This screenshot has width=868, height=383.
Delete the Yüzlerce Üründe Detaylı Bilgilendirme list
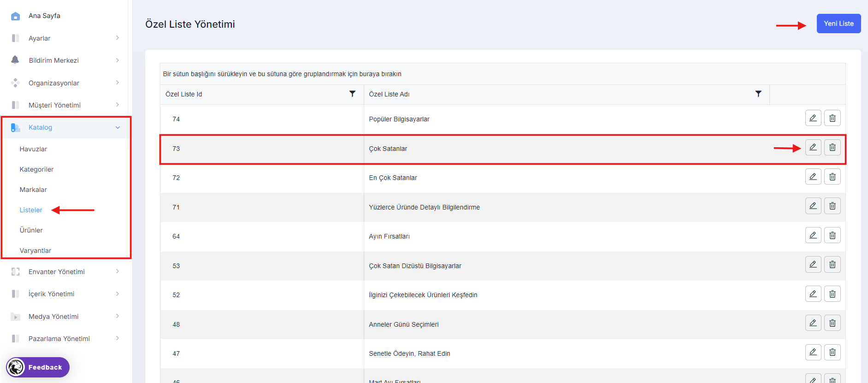pos(833,206)
